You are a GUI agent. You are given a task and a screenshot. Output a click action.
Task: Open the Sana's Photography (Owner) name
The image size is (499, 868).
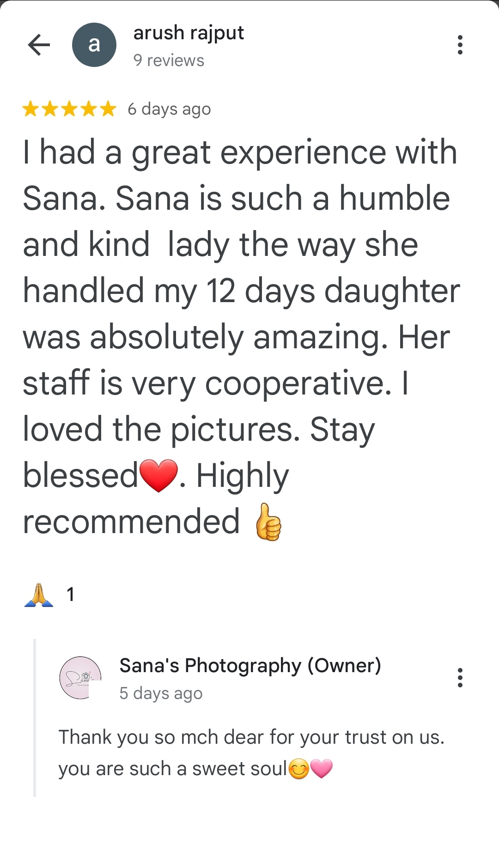[250, 665]
